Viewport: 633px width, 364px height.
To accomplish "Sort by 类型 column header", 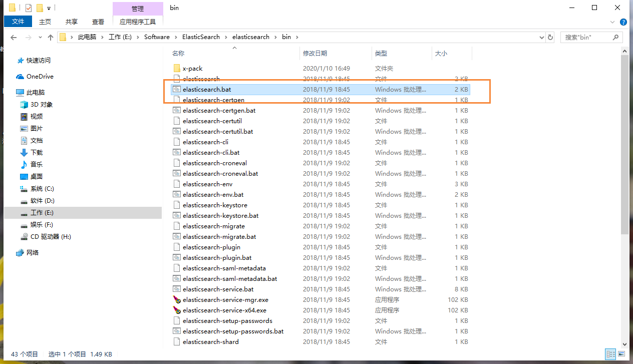I will (x=381, y=53).
